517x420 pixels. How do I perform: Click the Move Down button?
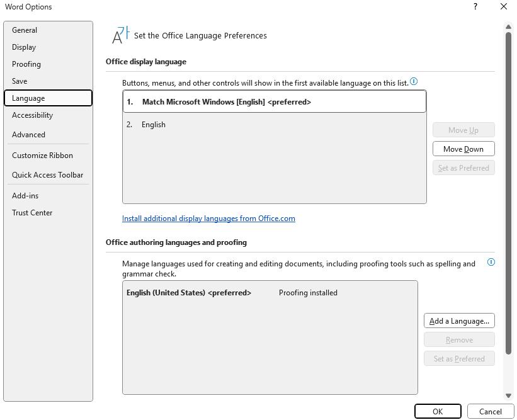click(x=463, y=149)
